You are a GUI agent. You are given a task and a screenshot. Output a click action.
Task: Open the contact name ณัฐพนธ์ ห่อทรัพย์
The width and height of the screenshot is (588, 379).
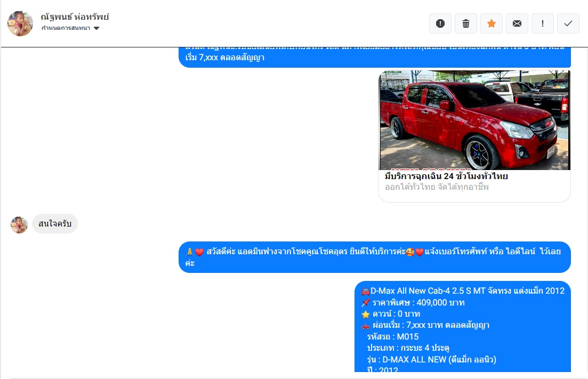pos(75,17)
